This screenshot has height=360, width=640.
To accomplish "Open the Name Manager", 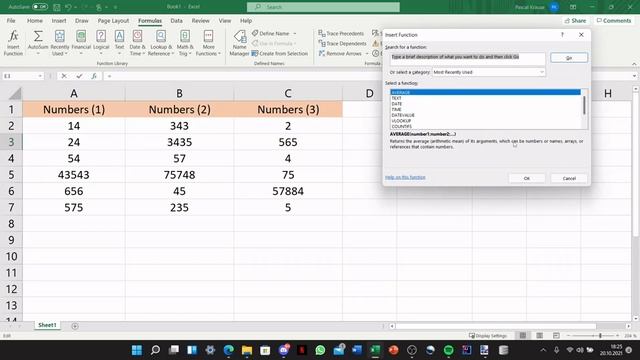I will point(239,43).
